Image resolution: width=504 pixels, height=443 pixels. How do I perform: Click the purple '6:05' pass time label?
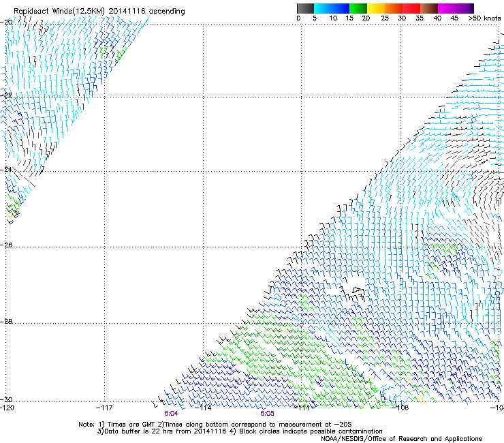pyautogui.click(x=267, y=414)
